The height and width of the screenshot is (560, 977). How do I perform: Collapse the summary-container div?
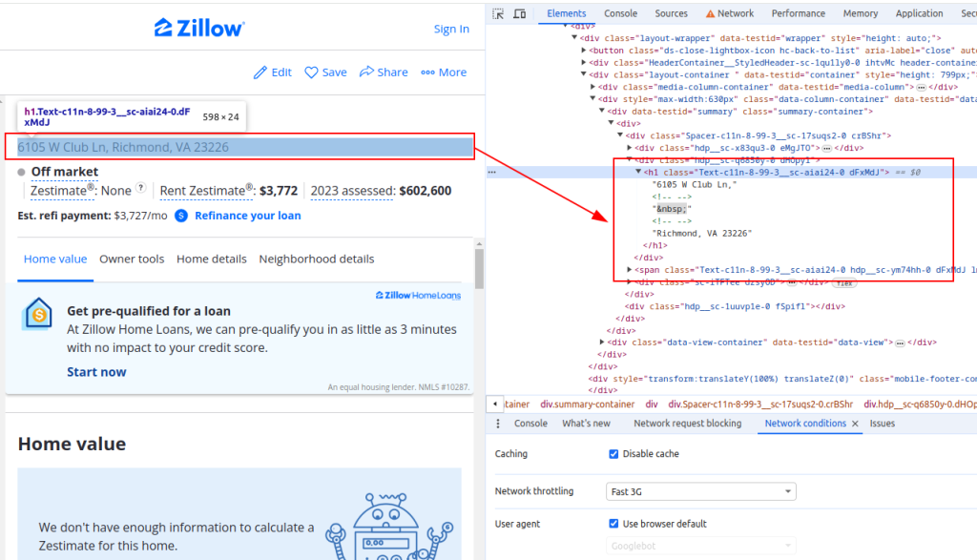coord(602,111)
